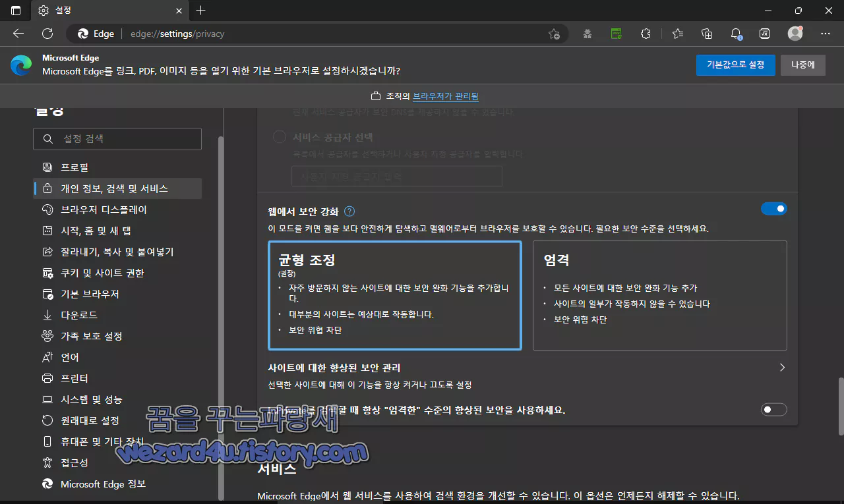Select the 균형 조정 security level card
Viewport: 844px width, 504px height.
[395, 295]
